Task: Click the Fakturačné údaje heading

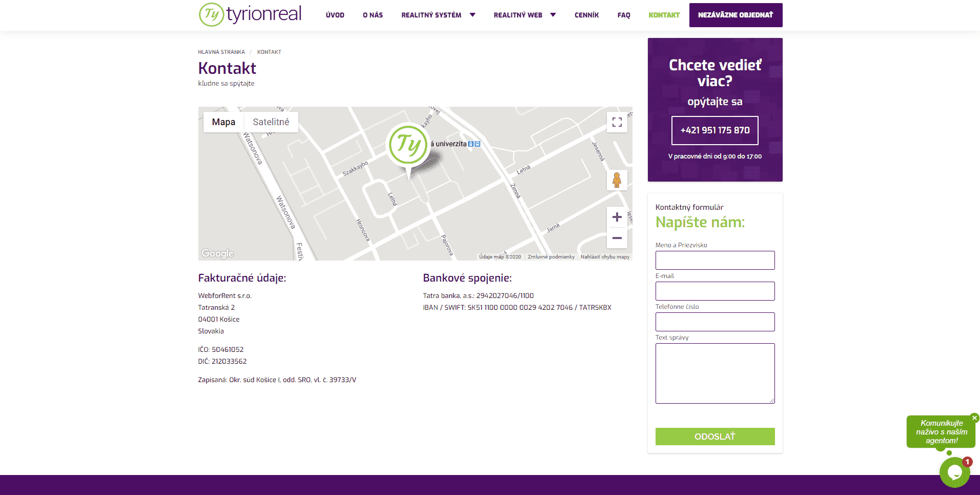Action: pos(242,278)
